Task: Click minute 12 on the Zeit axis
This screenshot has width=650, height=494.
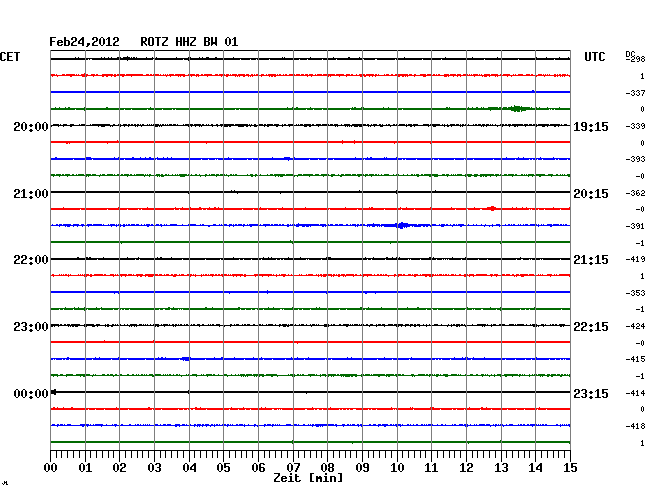Action: (x=466, y=467)
